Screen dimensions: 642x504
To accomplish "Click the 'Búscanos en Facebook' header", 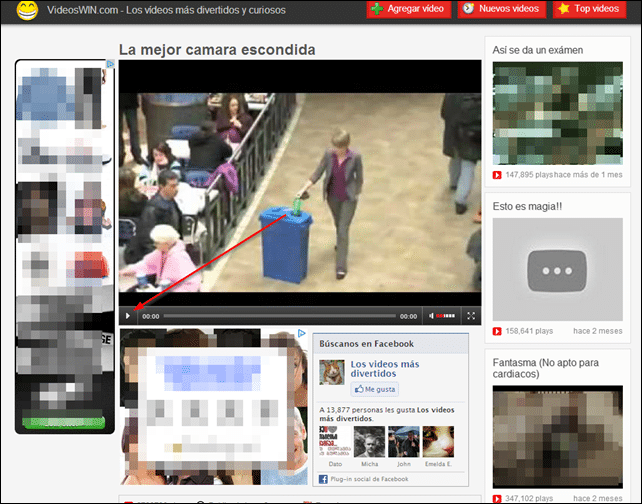I will [x=366, y=344].
